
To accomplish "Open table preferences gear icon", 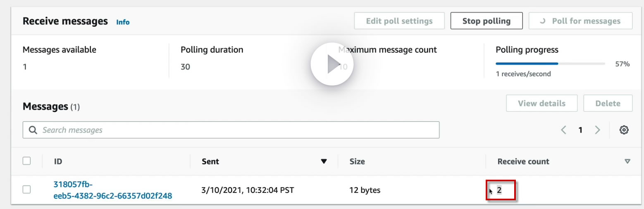I will [x=624, y=130].
